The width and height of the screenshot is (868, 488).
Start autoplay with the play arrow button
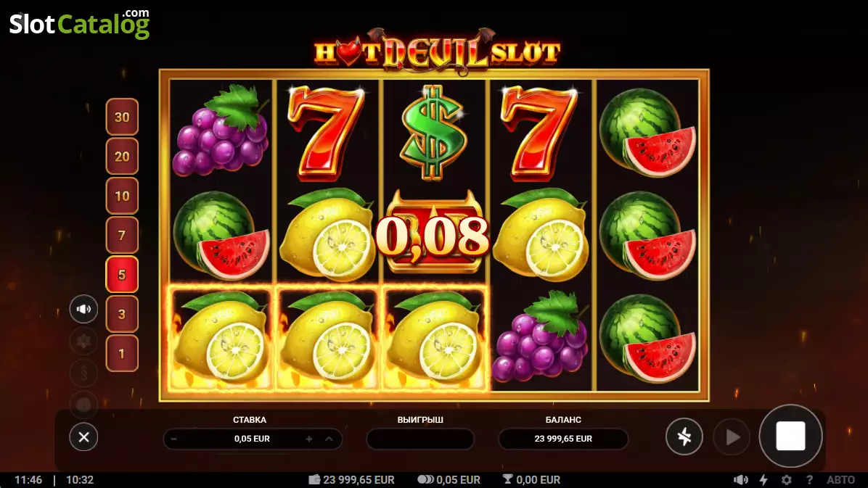[732, 437]
